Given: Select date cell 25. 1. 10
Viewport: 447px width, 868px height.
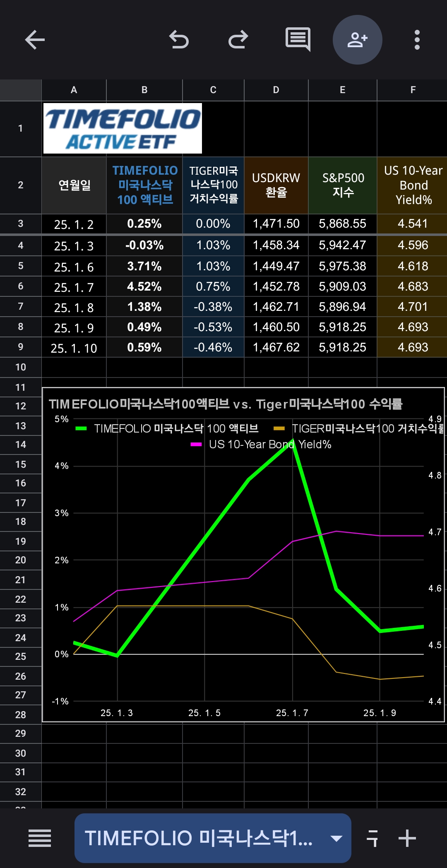Looking at the screenshot, I should click(x=74, y=348).
